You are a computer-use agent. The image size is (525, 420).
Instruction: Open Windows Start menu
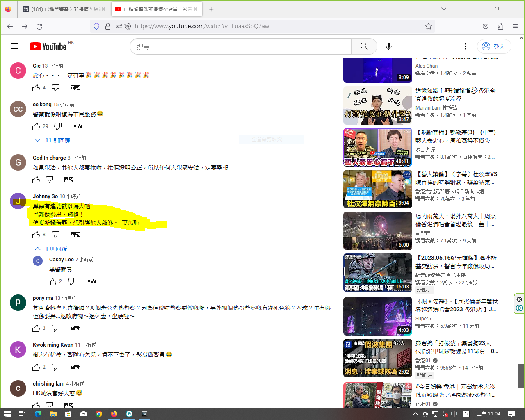pos(7,414)
